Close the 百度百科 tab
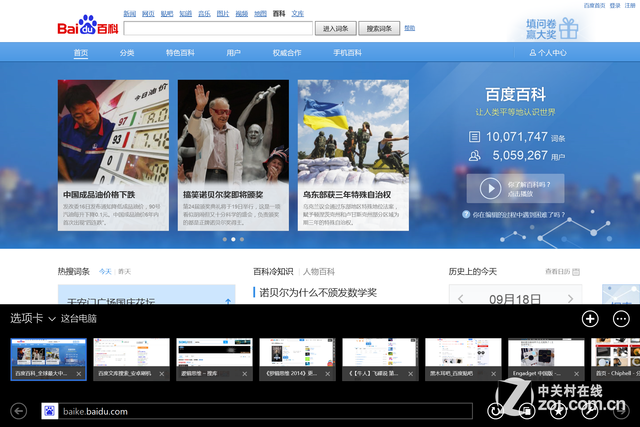 coord(79,374)
